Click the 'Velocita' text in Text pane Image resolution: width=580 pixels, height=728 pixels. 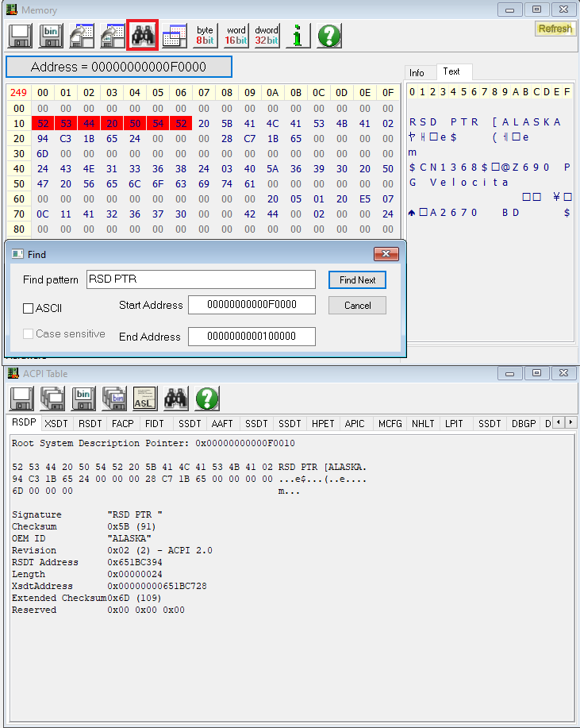(469, 183)
